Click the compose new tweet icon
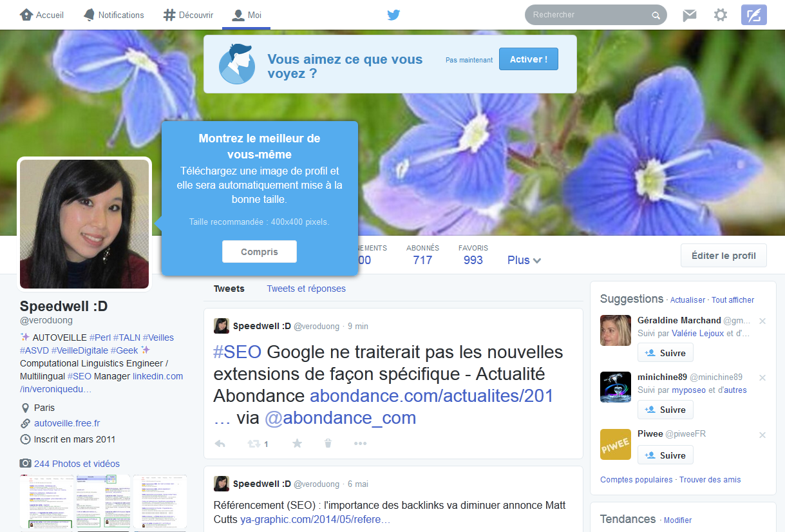This screenshot has height=532, width=785. [x=753, y=15]
